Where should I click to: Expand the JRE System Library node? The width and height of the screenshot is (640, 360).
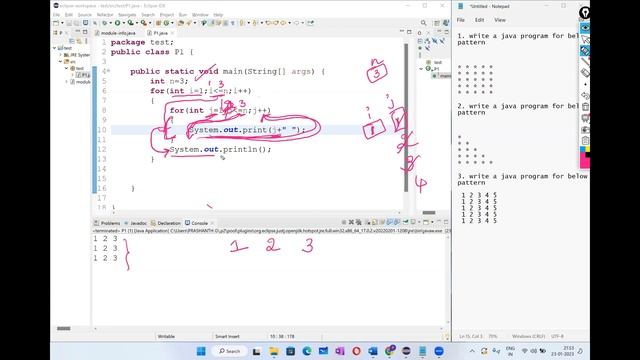[x=61, y=55]
